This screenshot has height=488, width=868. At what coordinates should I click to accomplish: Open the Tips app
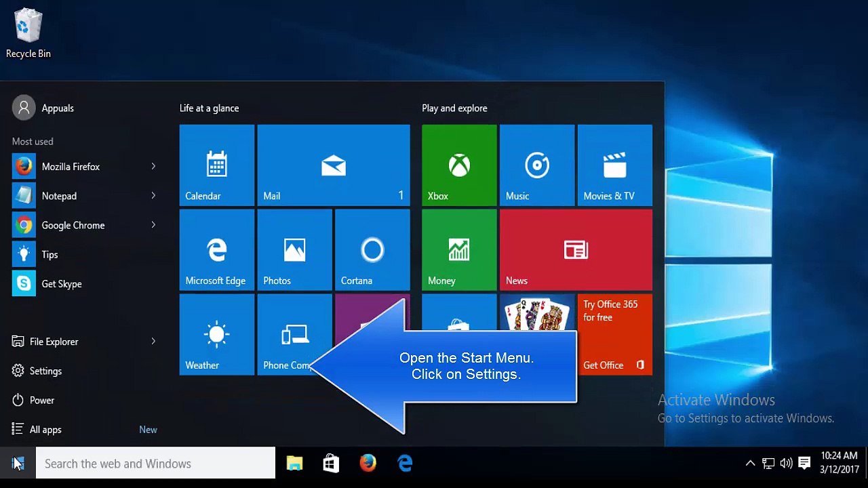click(x=85, y=255)
